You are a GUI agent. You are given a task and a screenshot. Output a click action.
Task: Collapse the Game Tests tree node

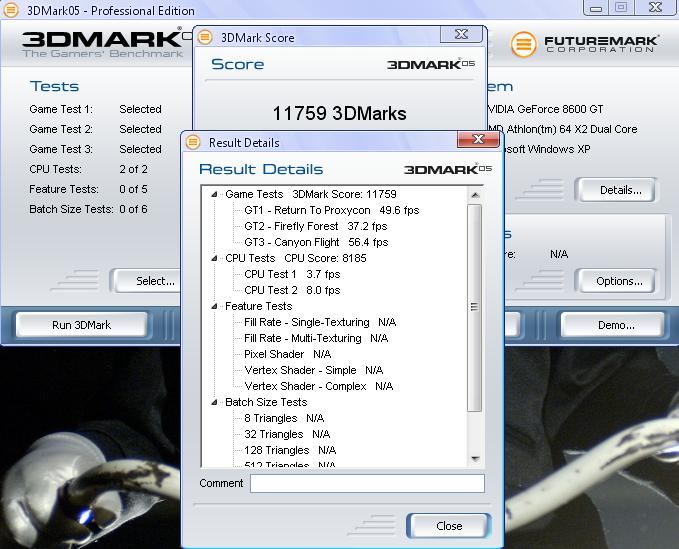point(214,194)
